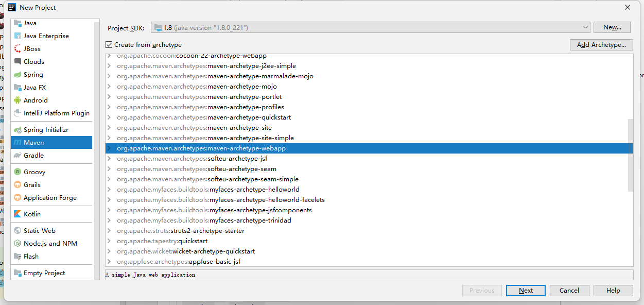Screen dimensions: 644x305
Task: Select cocoon-22-archetype-webapp row
Action: [x=369, y=56]
